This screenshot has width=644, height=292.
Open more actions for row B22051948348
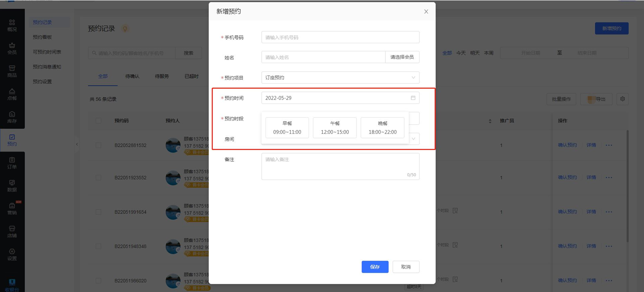click(609, 246)
